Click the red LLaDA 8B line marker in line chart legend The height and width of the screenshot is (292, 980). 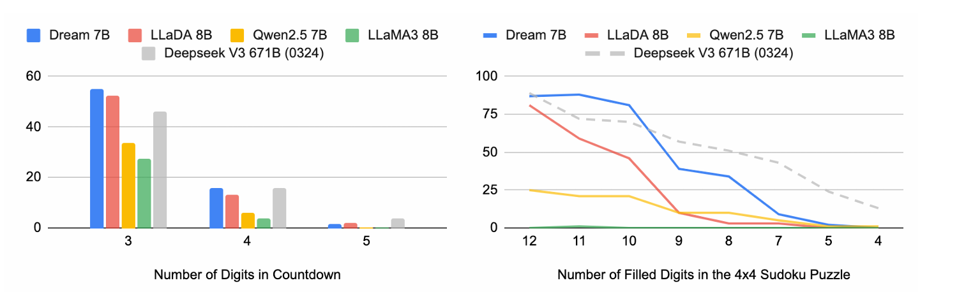point(593,35)
